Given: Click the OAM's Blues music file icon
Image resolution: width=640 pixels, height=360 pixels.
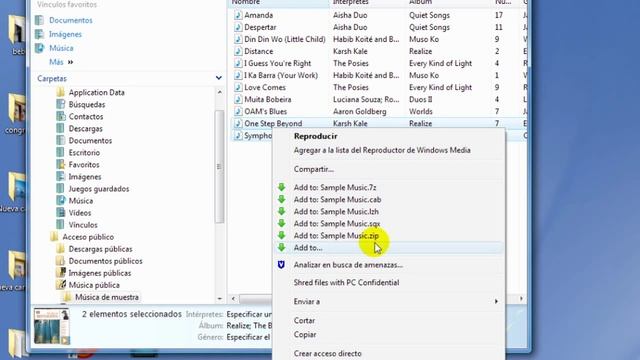Looking at the screenshot, I should pos(238,111).
